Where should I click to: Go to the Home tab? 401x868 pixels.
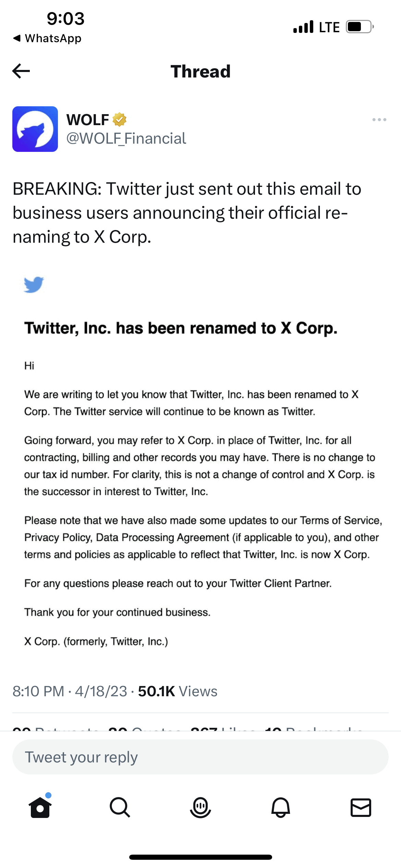(40, 807)
